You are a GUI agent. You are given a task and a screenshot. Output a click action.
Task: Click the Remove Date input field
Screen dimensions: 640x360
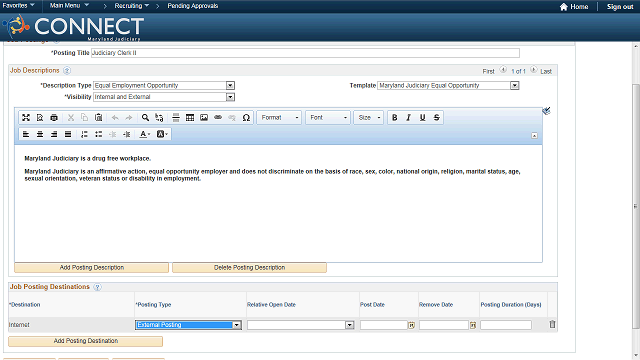[443, 325]
